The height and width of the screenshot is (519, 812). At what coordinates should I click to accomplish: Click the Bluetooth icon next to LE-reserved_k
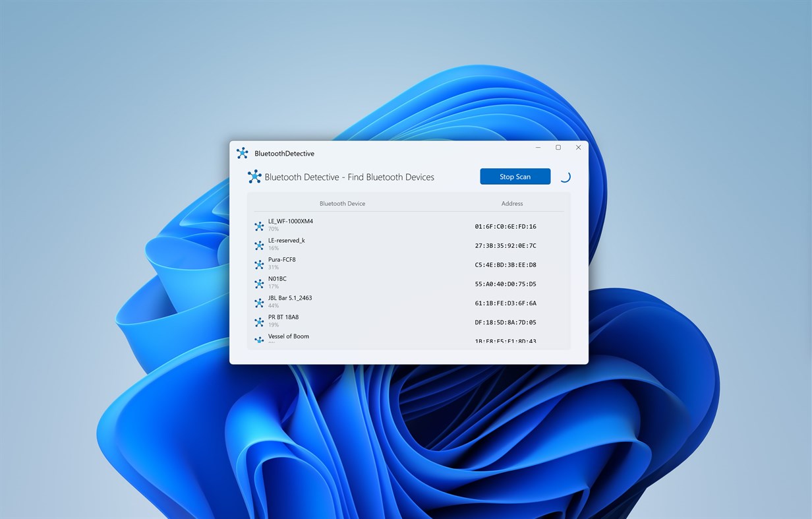pyautogui.click(x=258, y=245)
